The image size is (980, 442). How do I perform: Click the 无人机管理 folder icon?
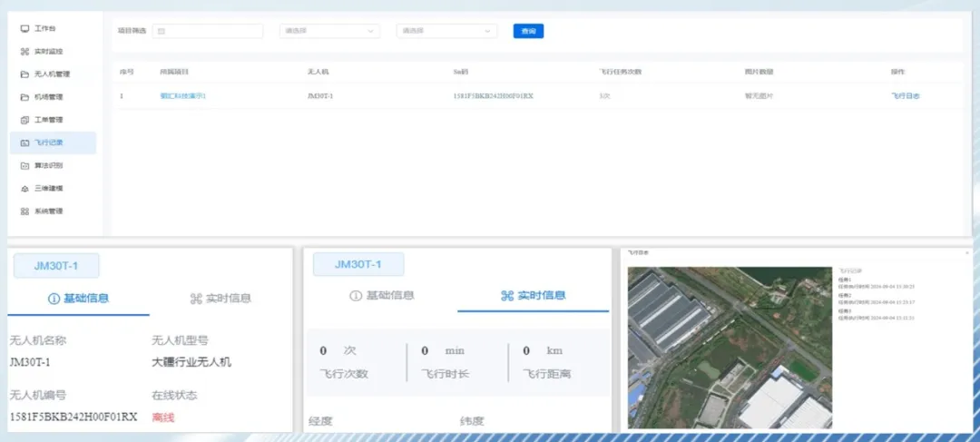pos(24,74)
